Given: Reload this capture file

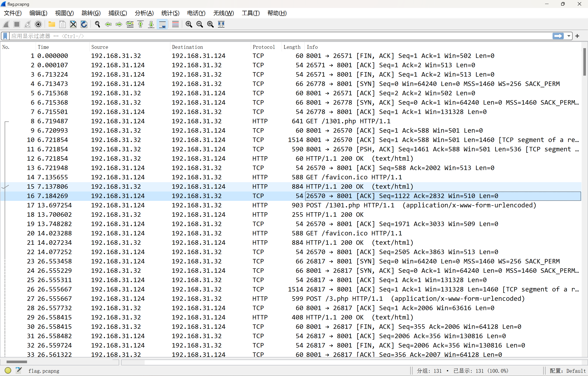Looking at the screenshot, I should 84,24.
